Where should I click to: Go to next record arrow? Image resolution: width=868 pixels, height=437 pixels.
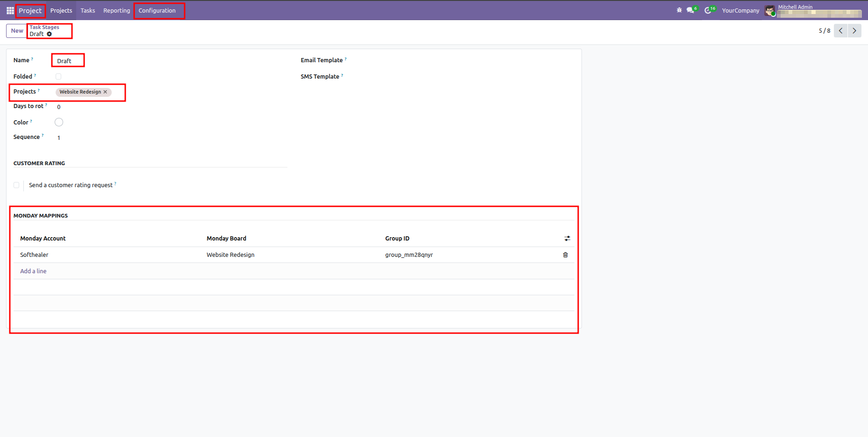pyautogui.click(x=854, y=31)
